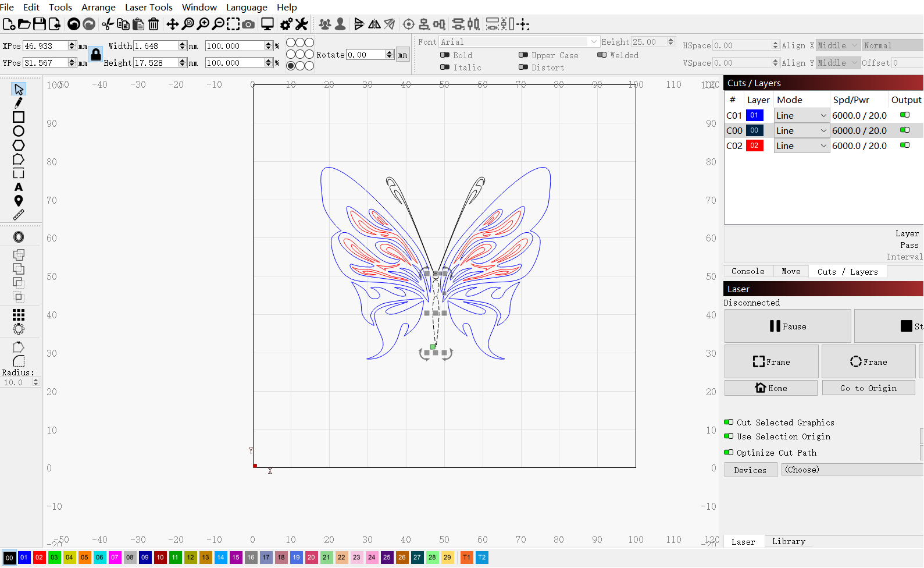
Task: Select the Draw Lines pencil tool
Action: tap(19, 103)
